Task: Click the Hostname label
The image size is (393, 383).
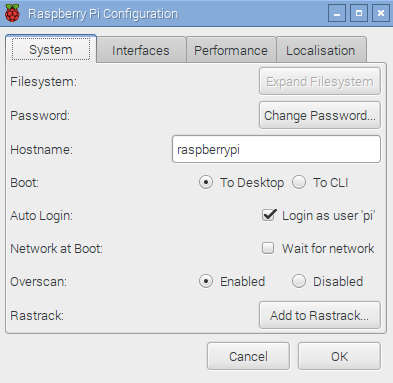Action: pyautogui.click(x=41, y=149)
